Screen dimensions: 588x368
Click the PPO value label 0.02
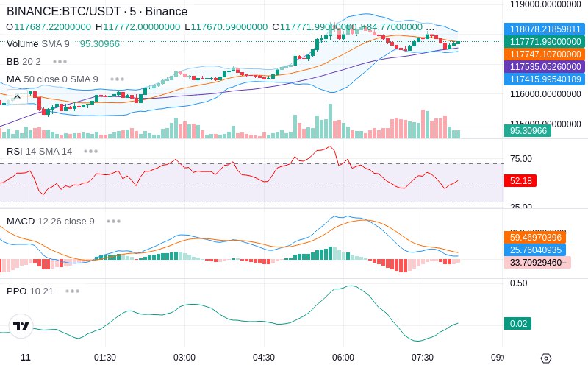(518, 323)
